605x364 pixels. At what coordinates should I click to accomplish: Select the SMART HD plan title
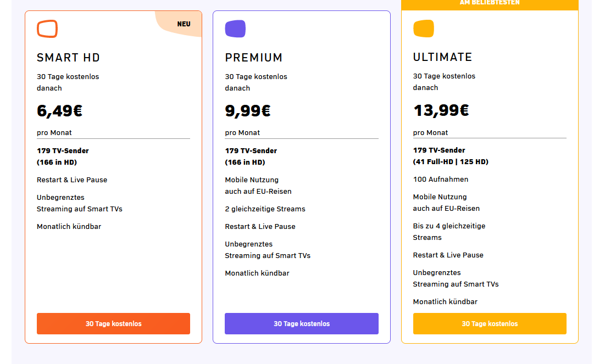68,58
